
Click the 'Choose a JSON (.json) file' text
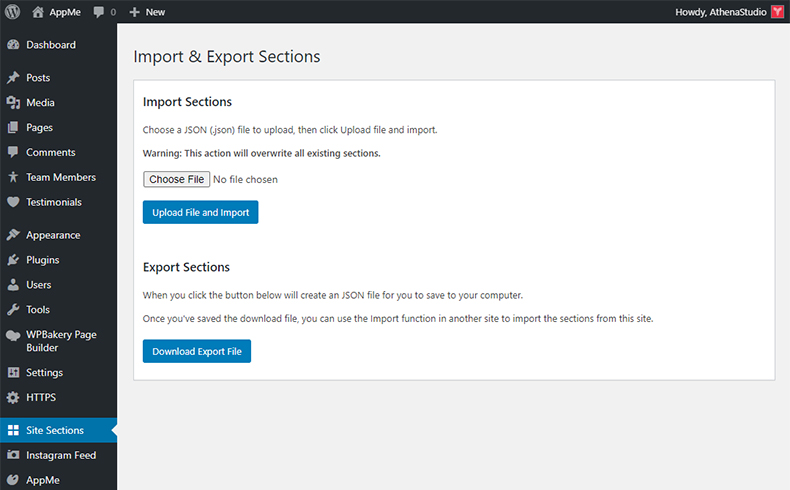(290, 130)
